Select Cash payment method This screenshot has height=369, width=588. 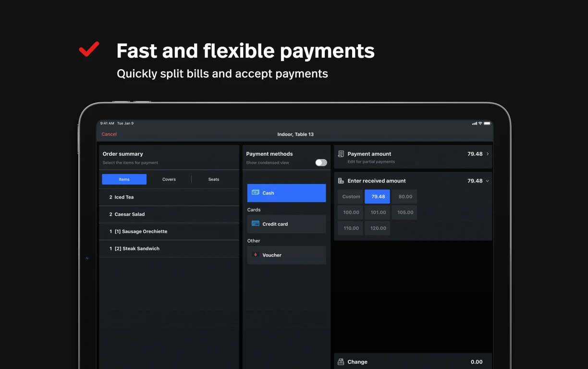pyautogui.click(x=286, y=193)
